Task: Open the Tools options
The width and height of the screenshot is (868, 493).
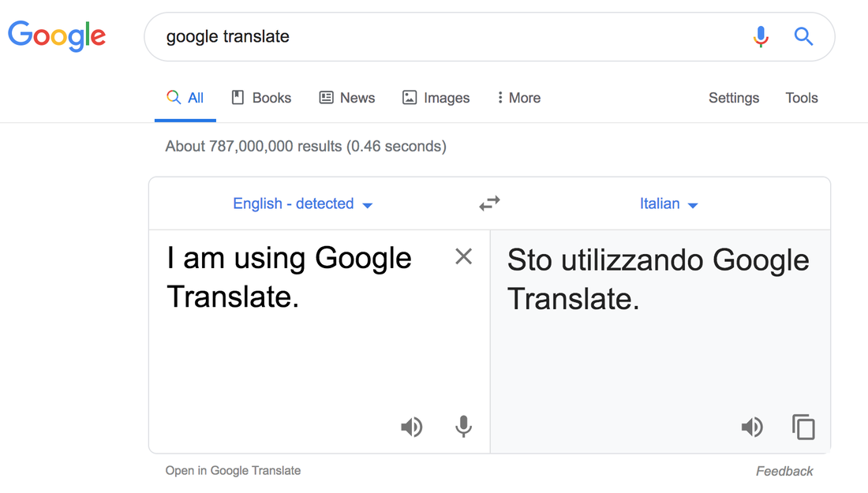Action: (802, 98)
